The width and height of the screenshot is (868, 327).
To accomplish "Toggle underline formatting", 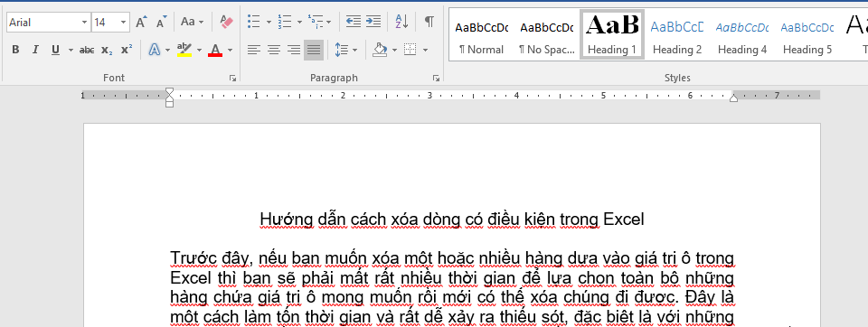I will 55,50.
